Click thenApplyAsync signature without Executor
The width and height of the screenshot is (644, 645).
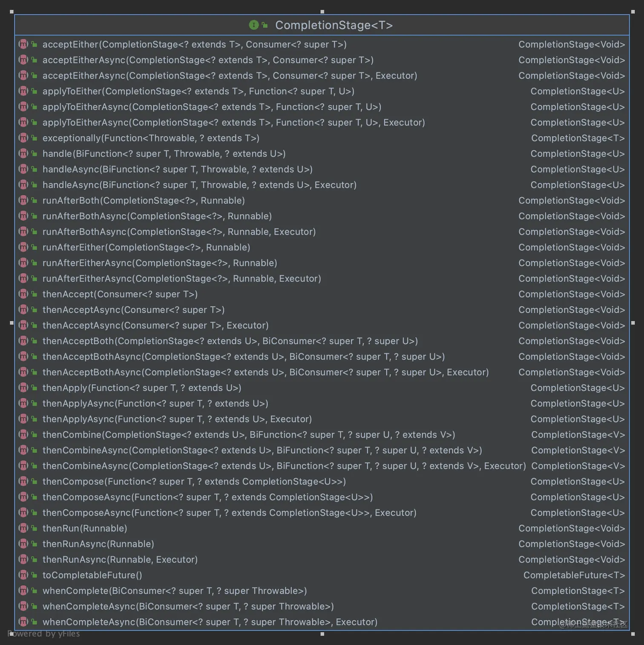tap(155, 404)
